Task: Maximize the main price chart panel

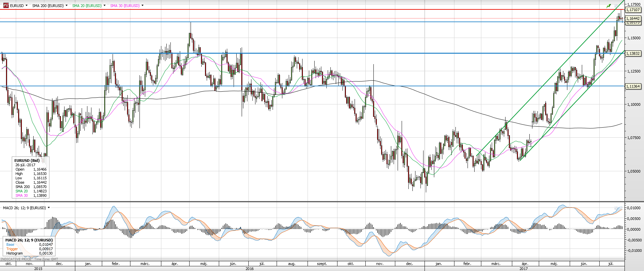Action: 616,6
